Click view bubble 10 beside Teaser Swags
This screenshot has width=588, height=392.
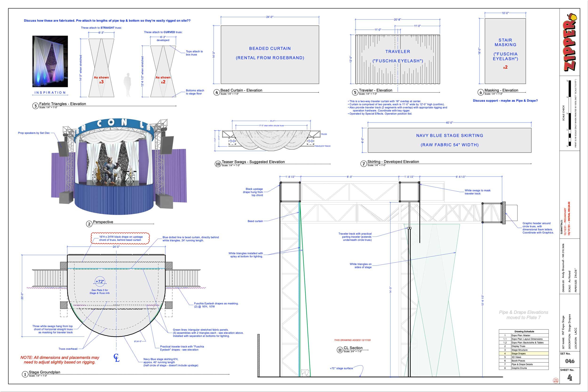click(x=218, y=164)
